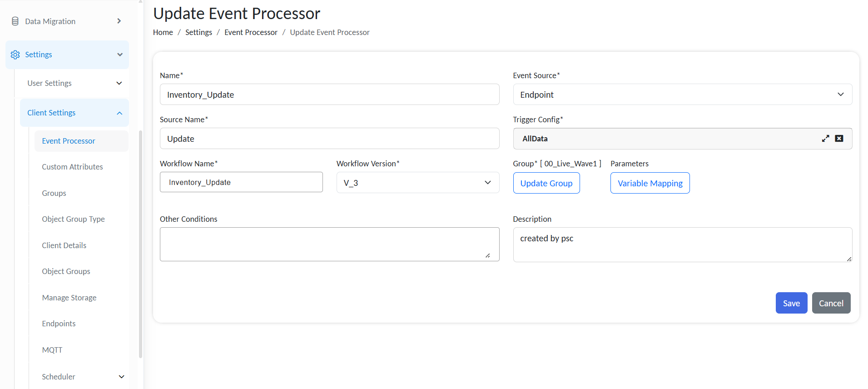This screenshot has height=389, width=868.
Task: Select Manage Storage from sidebar
Action: click(69, 298)
